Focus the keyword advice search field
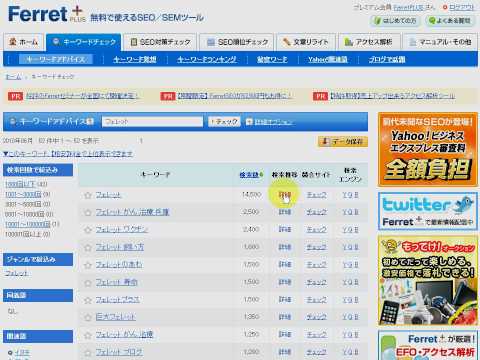Image resolution: width=480 pixels, height=360 pixels. (152, 122)
